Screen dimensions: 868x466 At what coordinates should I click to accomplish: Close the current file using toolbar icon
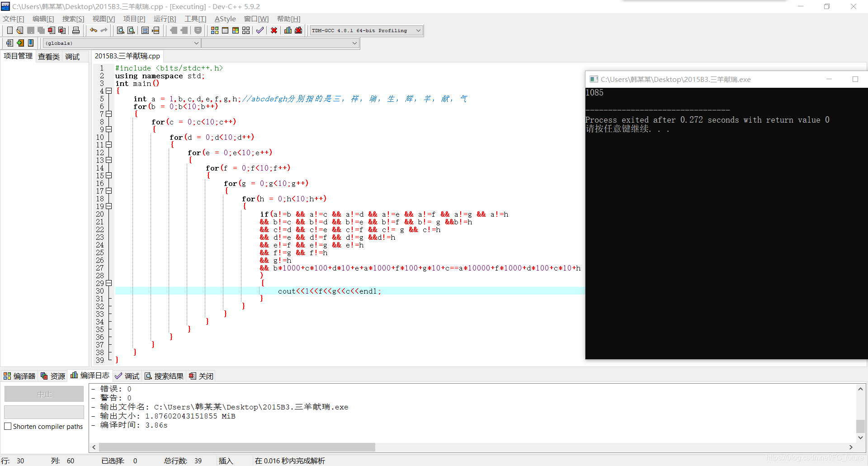(x=52, y=30)
